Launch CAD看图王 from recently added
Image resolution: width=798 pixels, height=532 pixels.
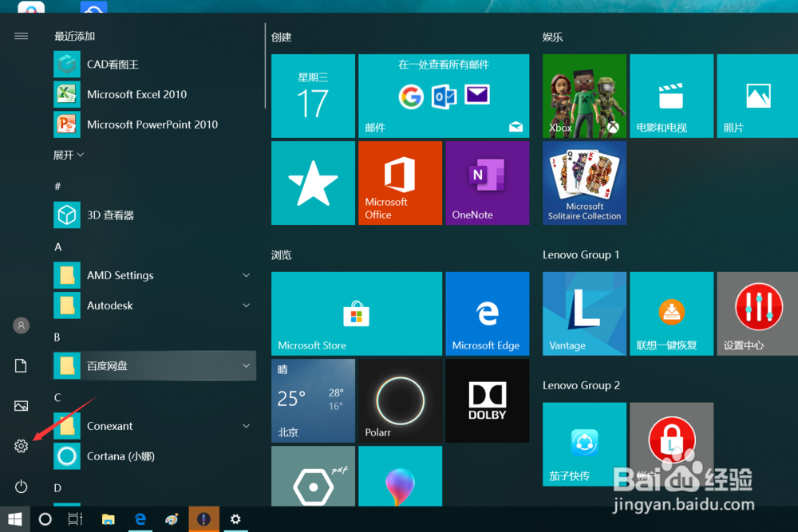pyautogui.click(x=155, y=65)
